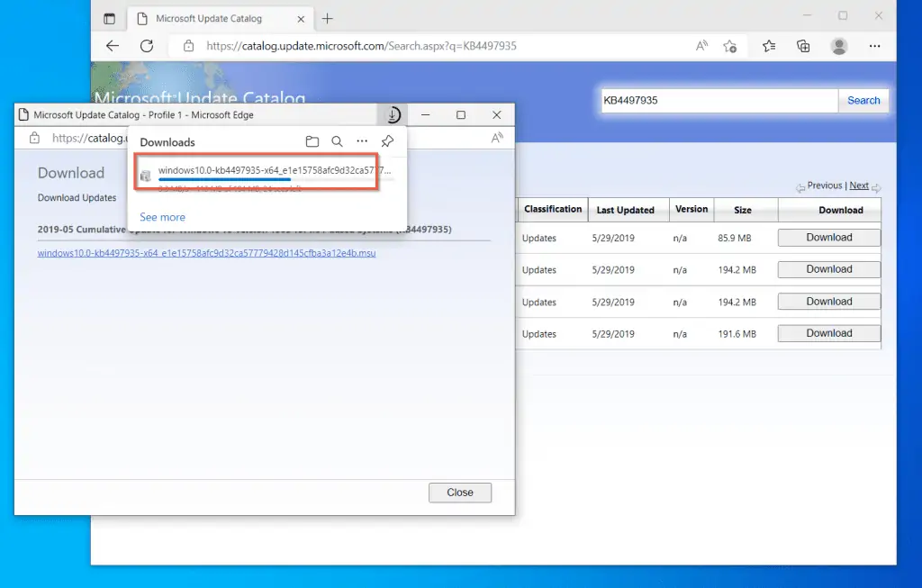This screenshot has width=922, height=588.
Task: Click the windows10.0-kb4497935-x64 msu download link
Action: point(206,253)
